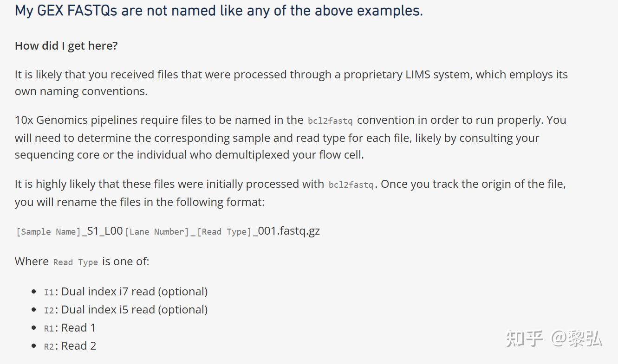Screen dimensions: 618x364
Task: Click the I1 code label in the list
Action: pos(49,293)
